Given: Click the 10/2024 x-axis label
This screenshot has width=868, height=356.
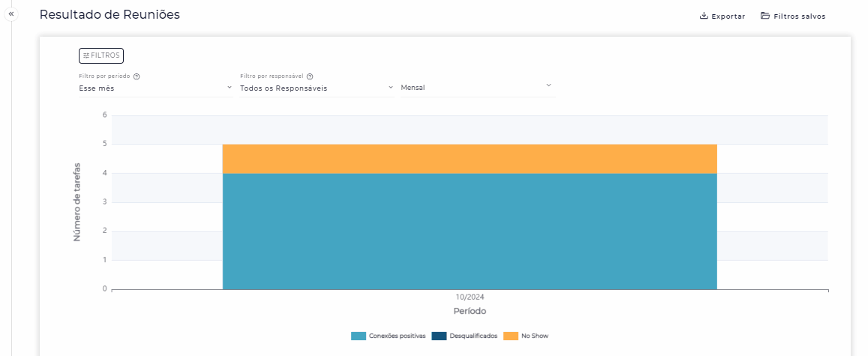Looking at the screenshot, I should (x=470, y=298).
